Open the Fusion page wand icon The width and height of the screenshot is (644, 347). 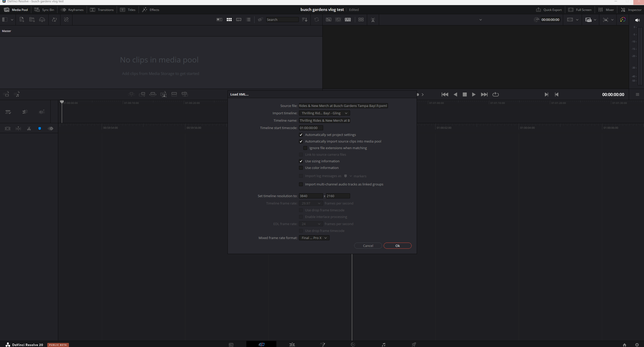323,344
